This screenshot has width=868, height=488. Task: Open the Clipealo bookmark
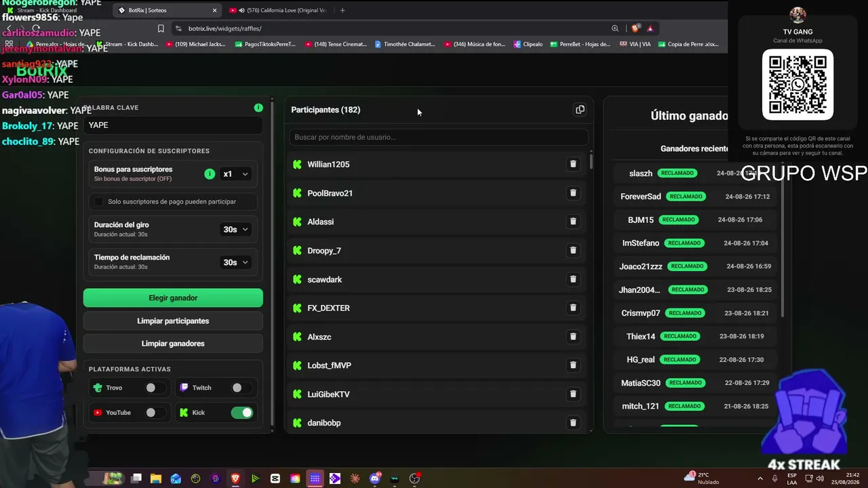(x=528, y=45)
